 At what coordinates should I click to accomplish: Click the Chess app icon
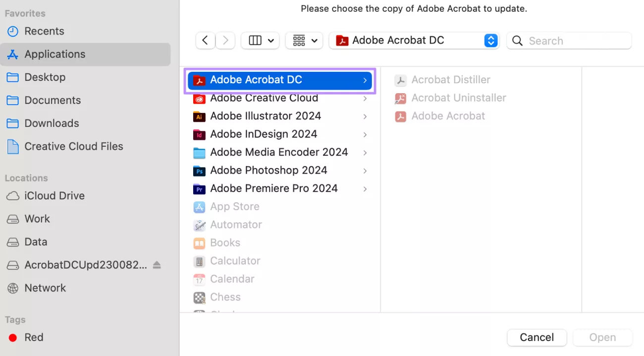(x=200, y=297)
